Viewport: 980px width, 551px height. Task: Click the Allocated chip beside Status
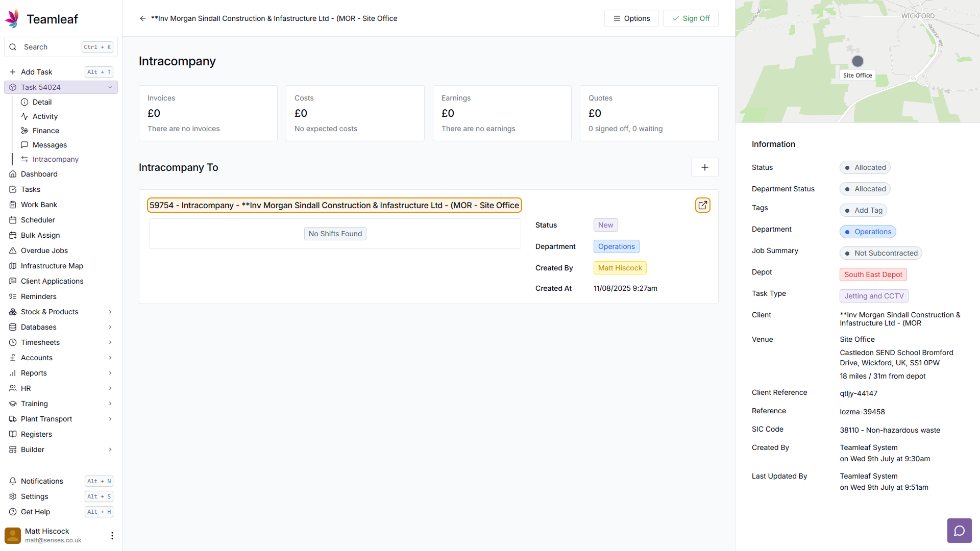click(865, 167)
